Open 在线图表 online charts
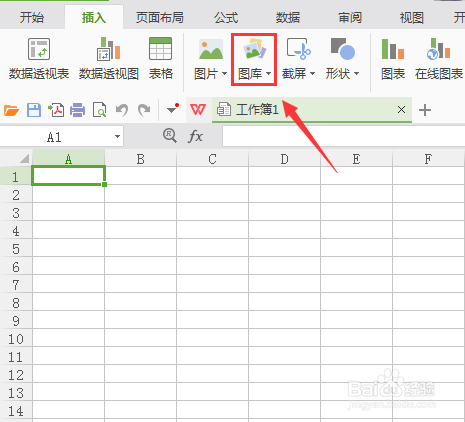This screenshot has width=465, height=422. tap(439, 59)
